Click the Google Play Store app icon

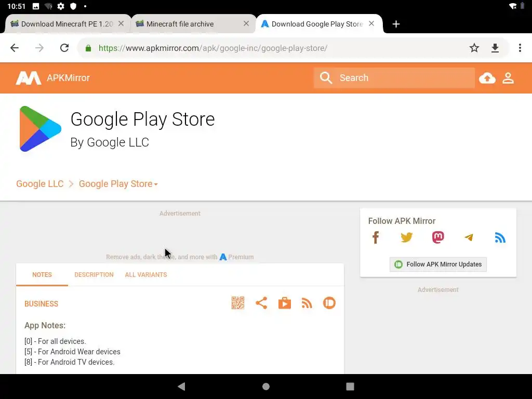tap(40, 129)
